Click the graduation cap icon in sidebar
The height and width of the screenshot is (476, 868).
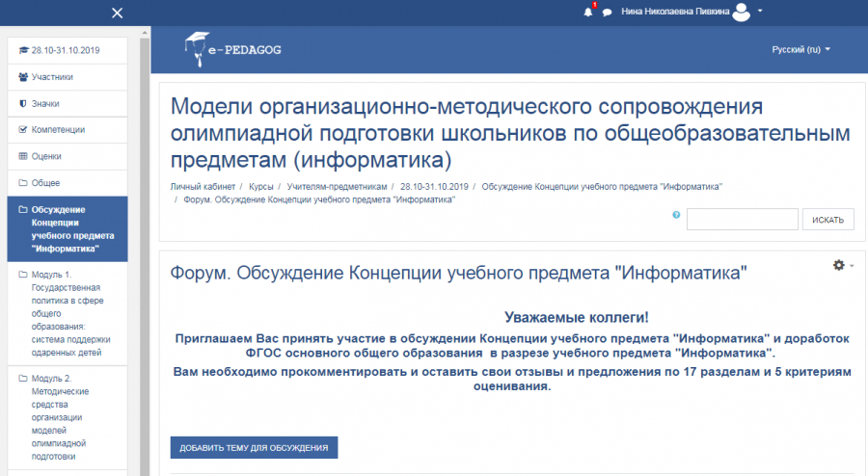23,50
